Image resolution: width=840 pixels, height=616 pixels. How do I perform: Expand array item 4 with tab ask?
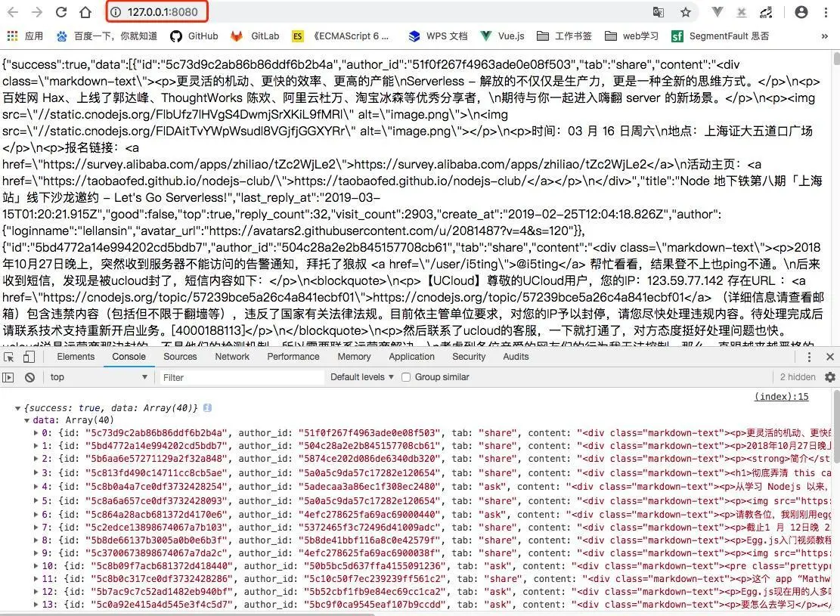[x=36, y=487]
